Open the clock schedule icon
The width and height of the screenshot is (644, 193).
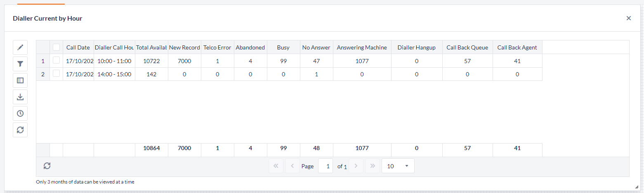tap(20, 113)
